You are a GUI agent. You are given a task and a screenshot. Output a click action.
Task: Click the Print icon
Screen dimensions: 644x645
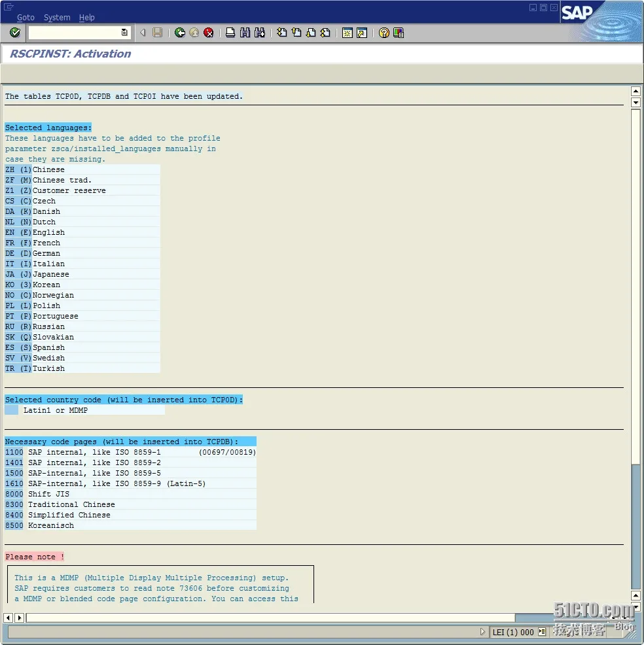[230, 33]
